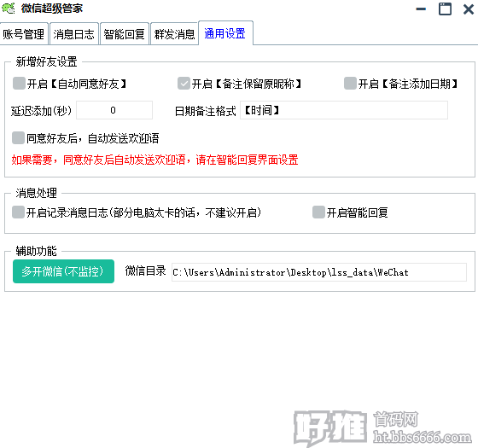Check 同意好友后，自动发送欢迎语 box
478x448 pixels.
pos(18,137)
